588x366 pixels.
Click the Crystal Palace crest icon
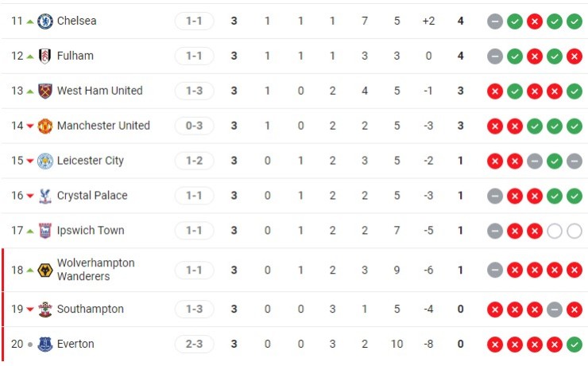point(45,196)
